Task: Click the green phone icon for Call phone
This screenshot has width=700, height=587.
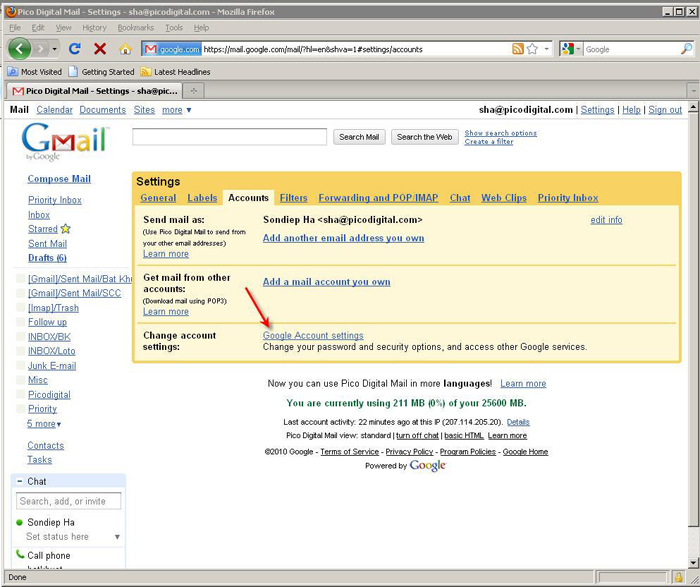Action: click(20, 554)
